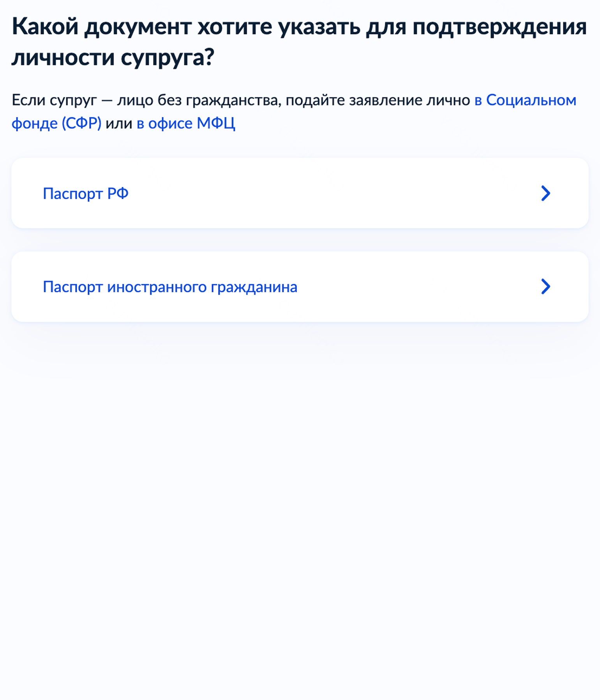
Task: Click heading line "личности супруга?"
Action: pos(113,58)
